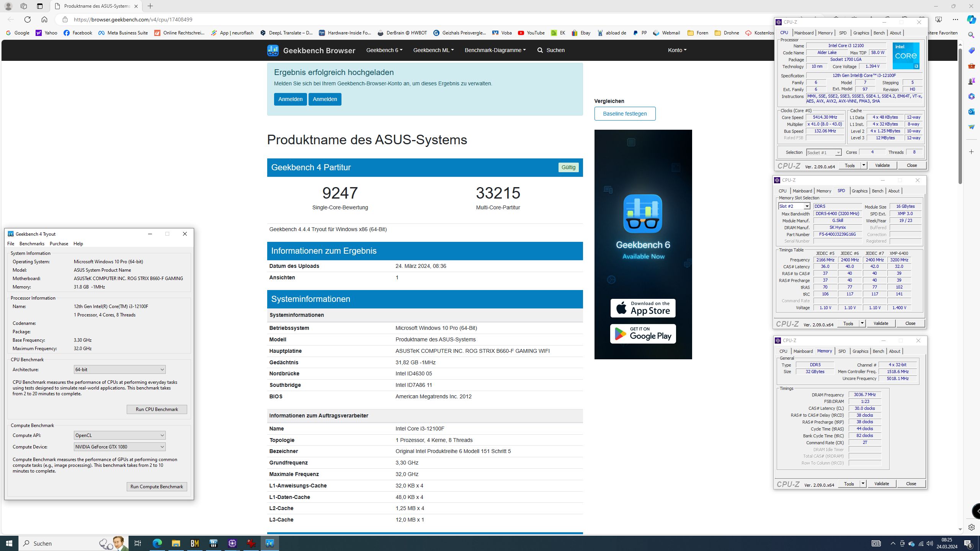This screenshot has height=551, width=980.
Task: Click Get it on Google Play badge
Action: [x=643, y=334]
